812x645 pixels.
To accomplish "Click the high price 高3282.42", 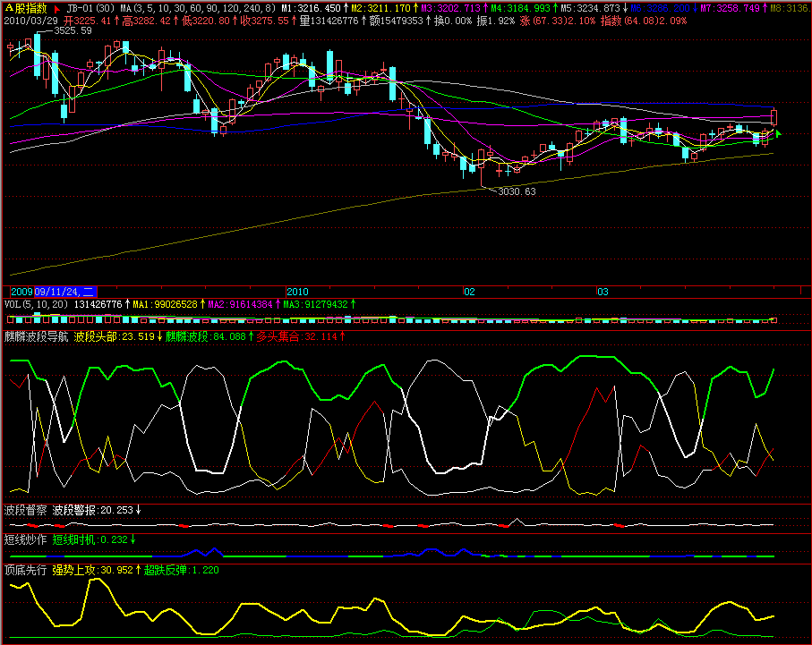I will pos(147,21).
